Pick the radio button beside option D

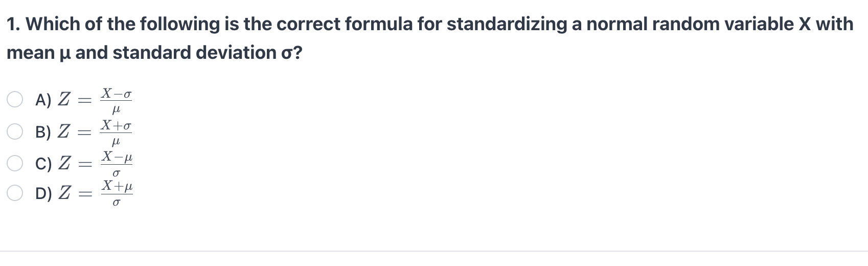coord(15,193)
